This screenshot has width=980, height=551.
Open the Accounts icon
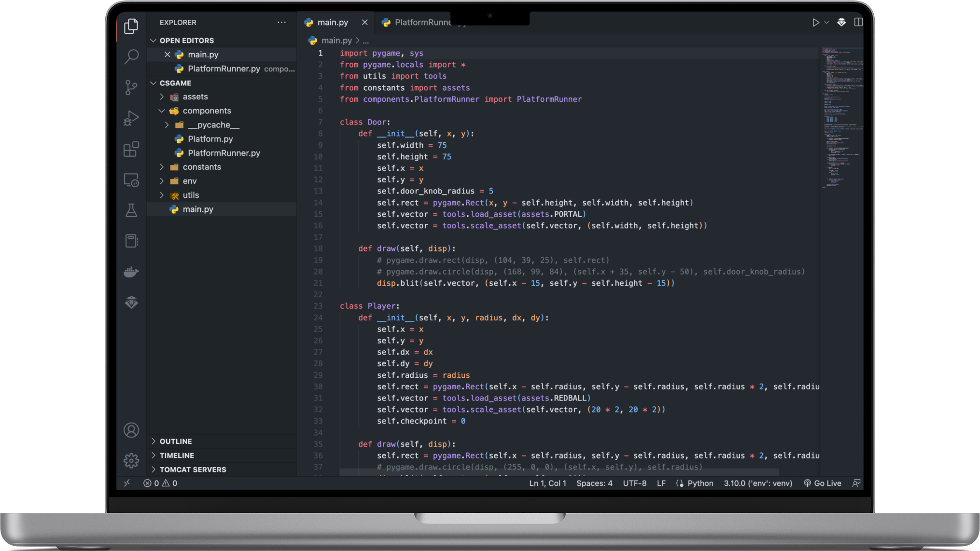pos(131,430)
